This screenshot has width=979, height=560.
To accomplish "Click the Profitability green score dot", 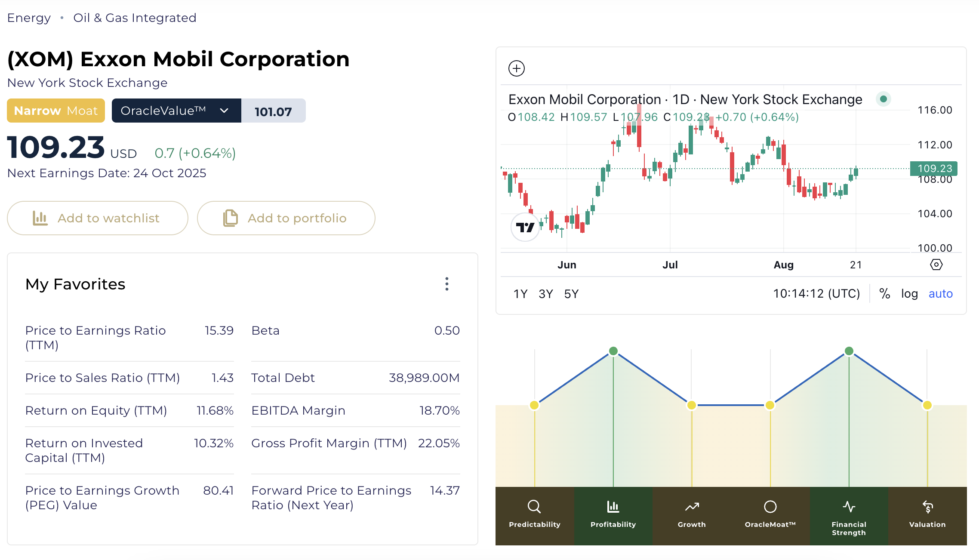I will pos(613,351).
